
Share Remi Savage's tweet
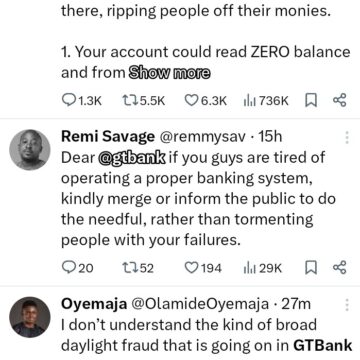pyautogui.click(x=340, y=268)
